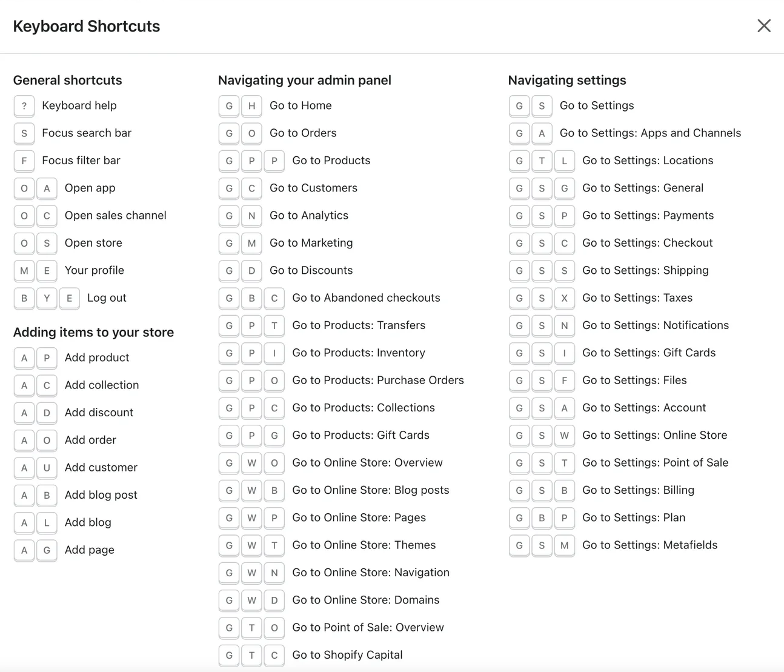
Task: Click the X key beside Settings: Taxes
Action: (564, 298)
